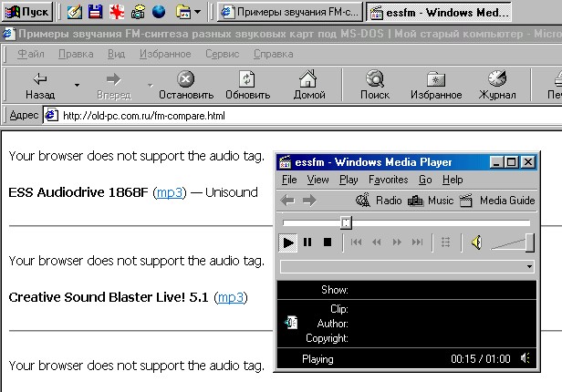Go to home page via Домой

click(x=309, y=86)
